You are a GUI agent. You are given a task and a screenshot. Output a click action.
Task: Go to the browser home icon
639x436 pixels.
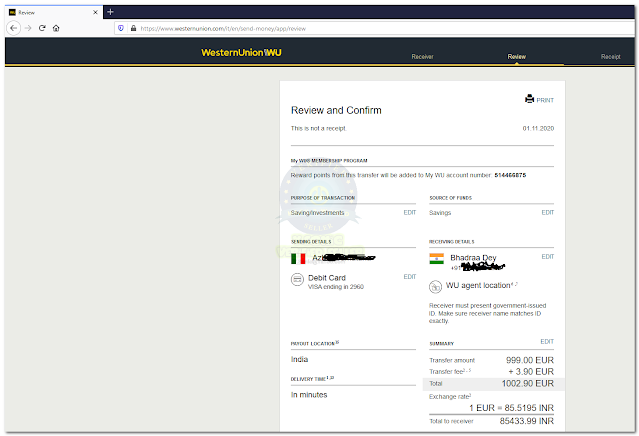click(56, 28)
